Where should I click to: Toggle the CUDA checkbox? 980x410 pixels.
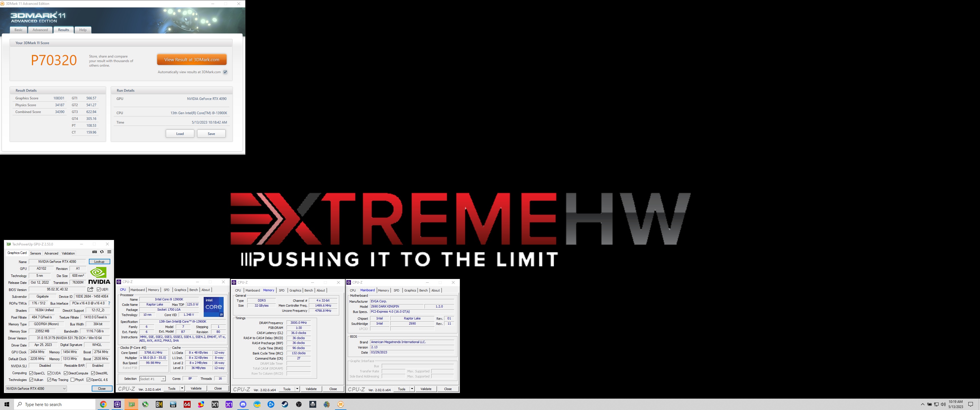tap(50, 373)
